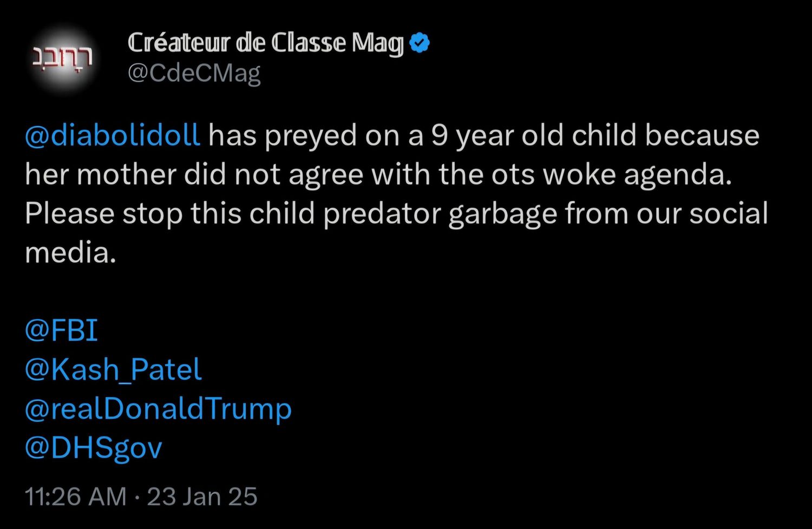Open the Créateur de Classe Mag display name
This screenshot has height=529, width=812.
click(265, 43)
